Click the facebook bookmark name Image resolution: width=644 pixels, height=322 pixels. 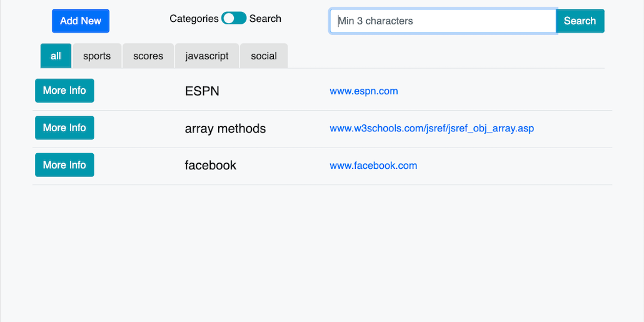coord(211,166)
